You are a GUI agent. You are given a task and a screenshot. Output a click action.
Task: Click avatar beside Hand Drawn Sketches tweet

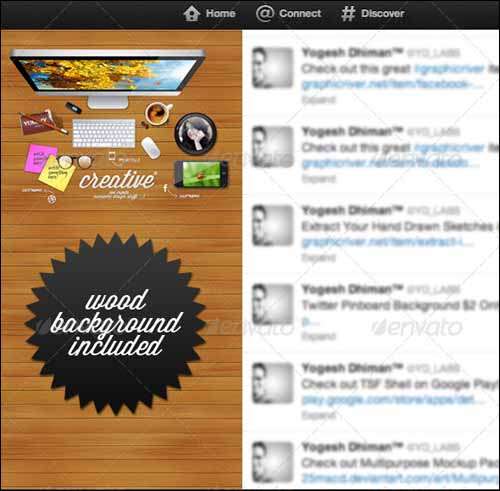coord(273,226)
